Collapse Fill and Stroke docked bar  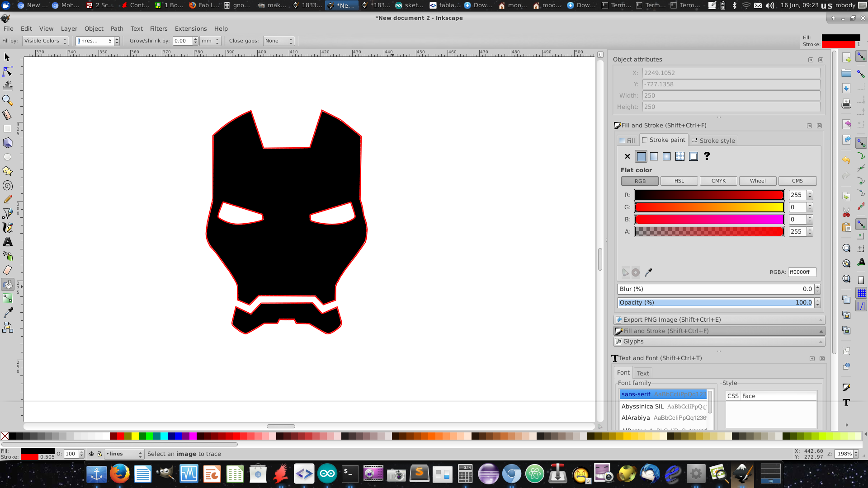(x=719, y=331)
